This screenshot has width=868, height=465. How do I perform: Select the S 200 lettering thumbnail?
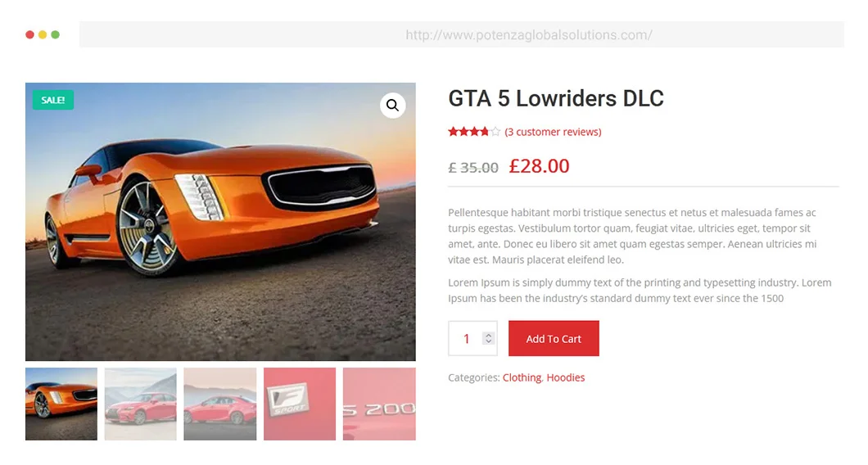pyautogui.click(x=379, y=404)
